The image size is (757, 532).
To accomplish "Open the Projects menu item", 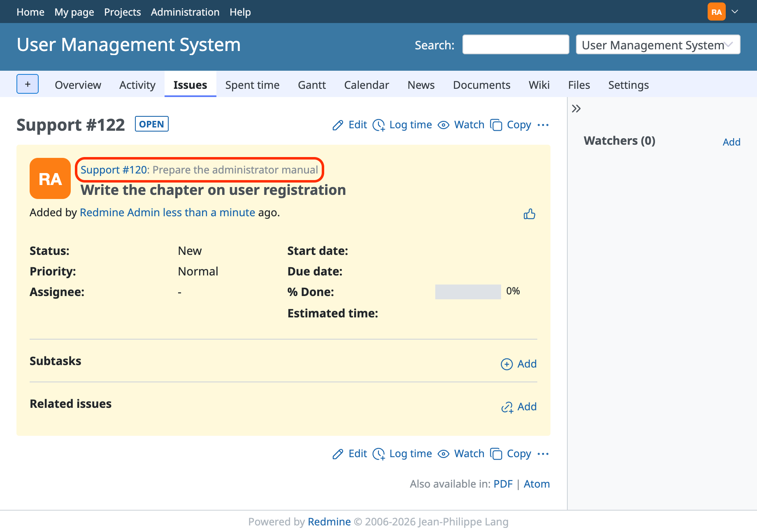I will [x=123, y=12].
